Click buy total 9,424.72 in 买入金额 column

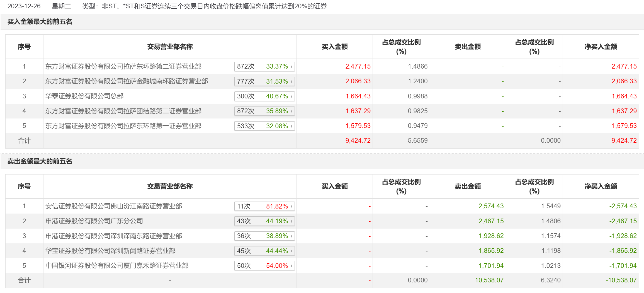click(358, 141)
